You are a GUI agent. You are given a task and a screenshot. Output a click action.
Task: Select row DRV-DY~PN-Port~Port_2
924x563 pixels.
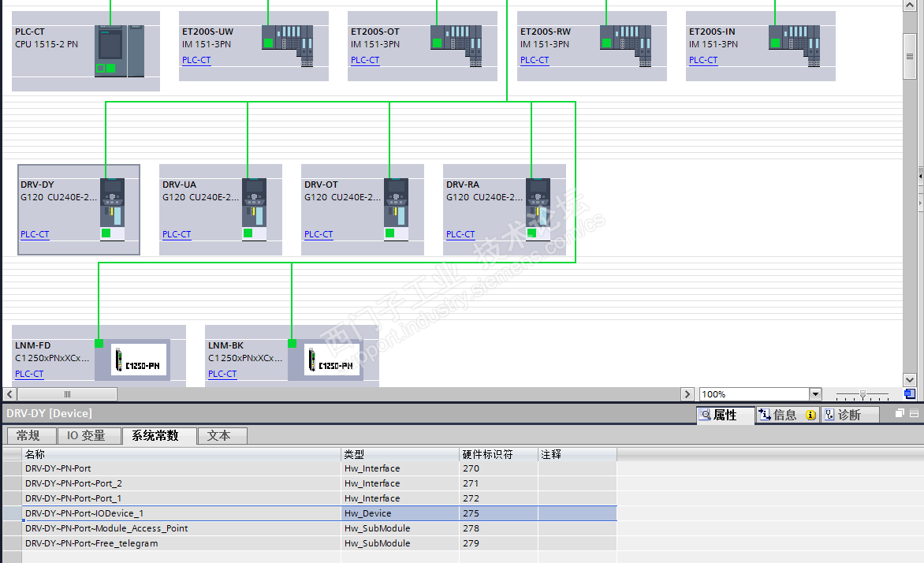309,483
